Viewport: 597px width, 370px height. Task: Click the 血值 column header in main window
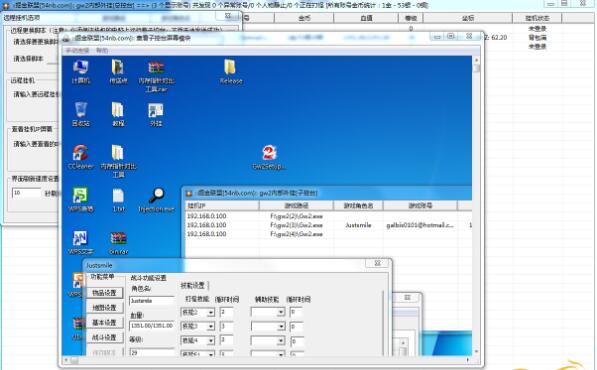(x=366, y=18)
